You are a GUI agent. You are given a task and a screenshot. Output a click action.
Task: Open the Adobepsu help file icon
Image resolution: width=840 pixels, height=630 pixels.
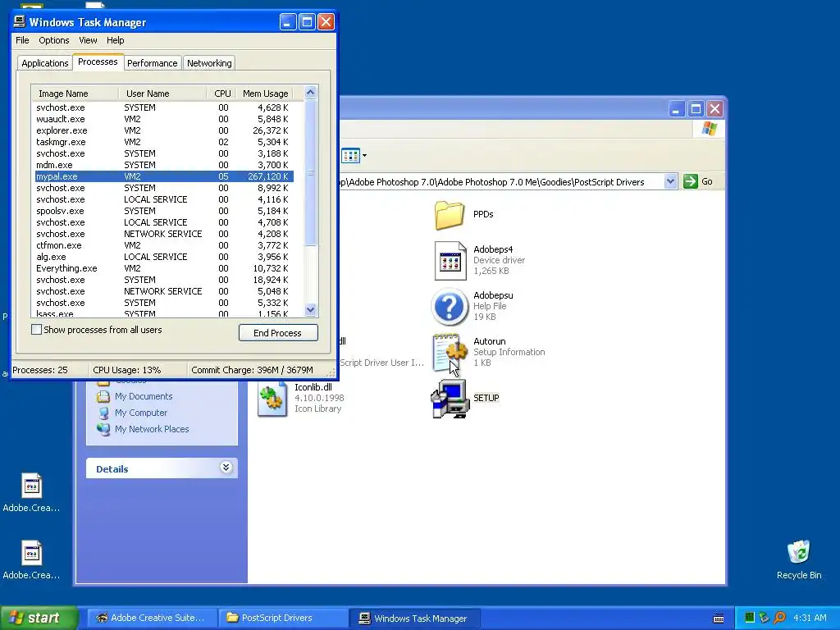pyautogui.click(x=450, y=307)
